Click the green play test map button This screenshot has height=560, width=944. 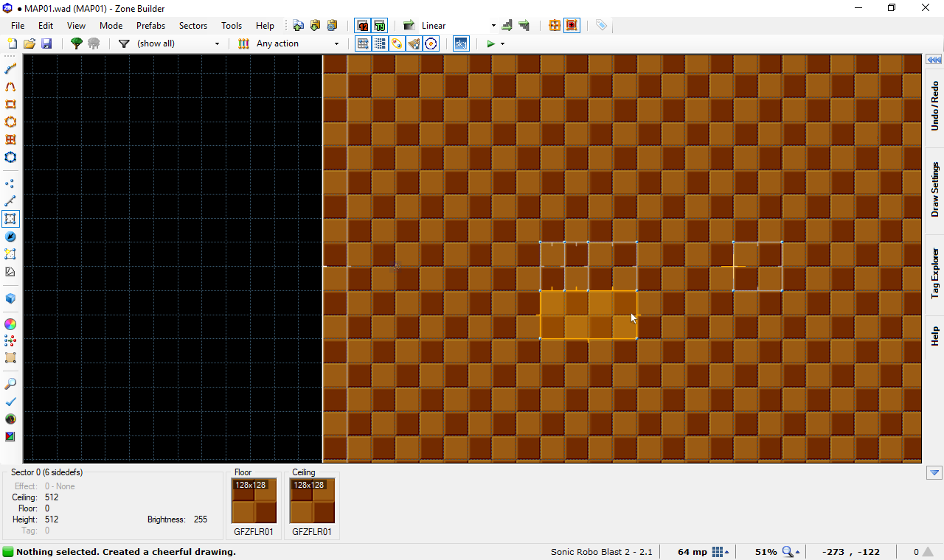pos(490,44)
